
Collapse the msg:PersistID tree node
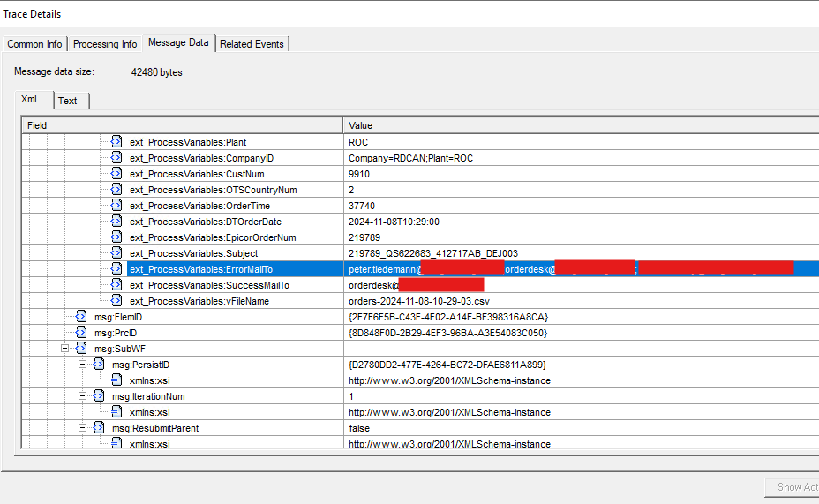[x=83, y=364]
